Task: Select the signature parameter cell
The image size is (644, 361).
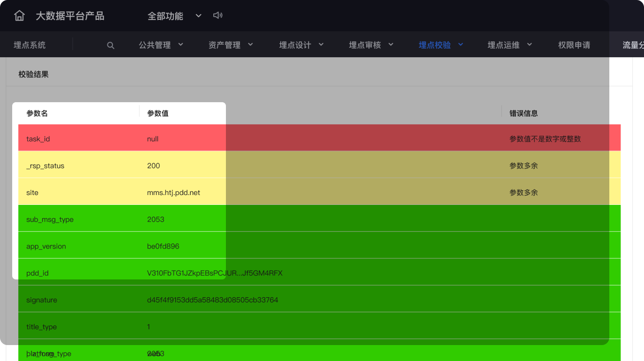Action: (x=42, y=300)
